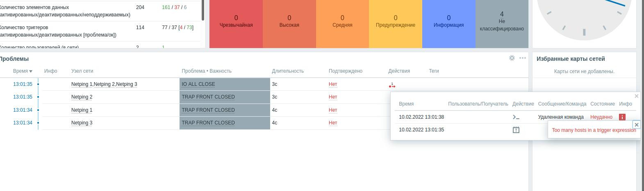Open the Problems widget three-dots menu
This screenshot has height=191, width=644.
(523, 58)
